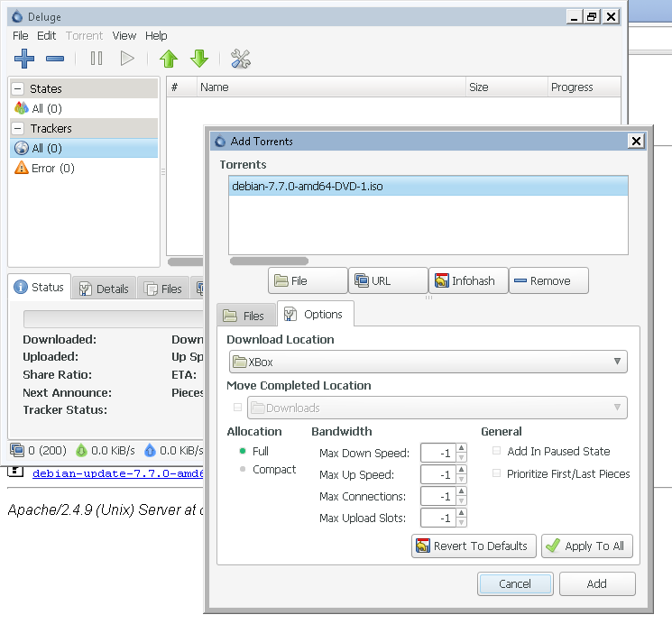Viewport: 672px width, 624px height.
Task: Click the Deluge droplet icon in main title bar
Action: (x=17, y=17)
